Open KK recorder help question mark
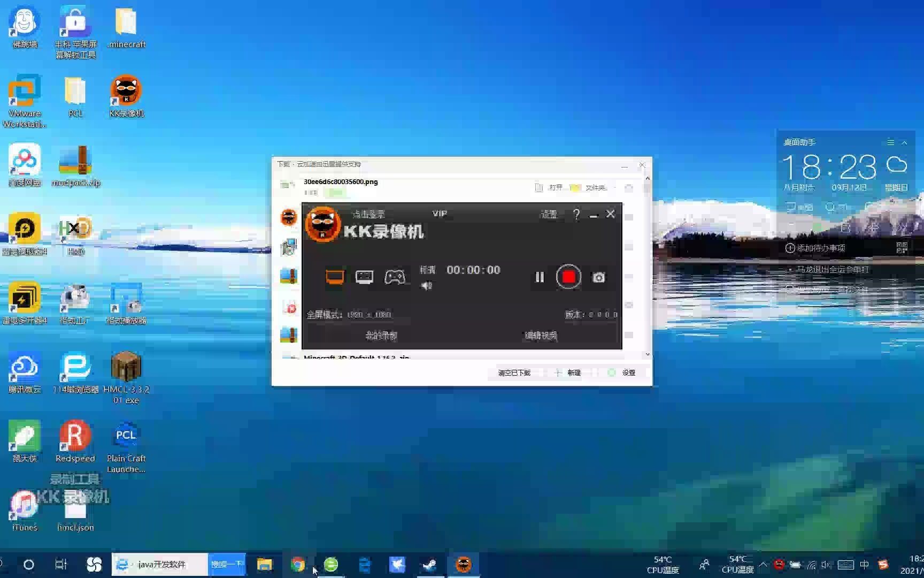The image size is (924, 578). (576, 214)
